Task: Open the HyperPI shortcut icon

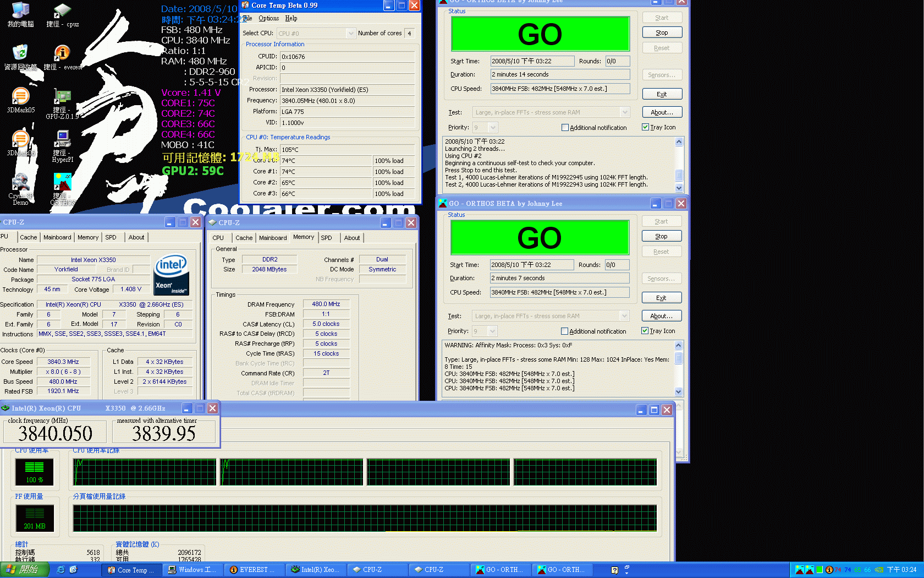Action: (x=62, y=146)
